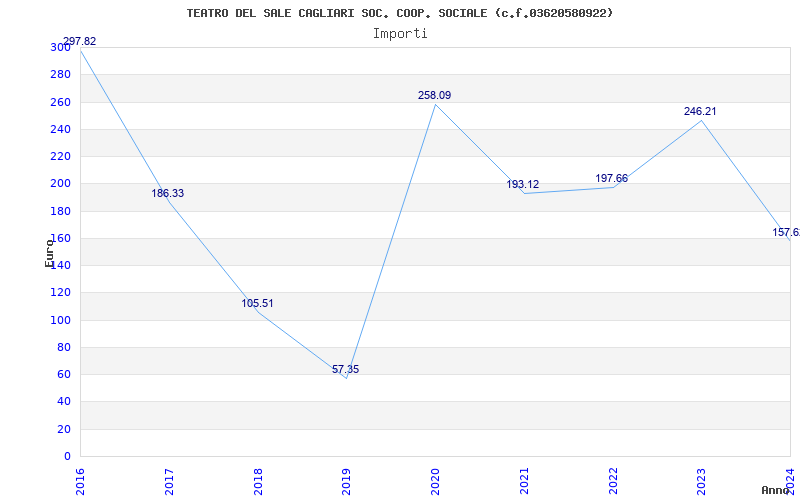
Task: Select the 200 y-axis value
Action: click(x=60, y=184)
